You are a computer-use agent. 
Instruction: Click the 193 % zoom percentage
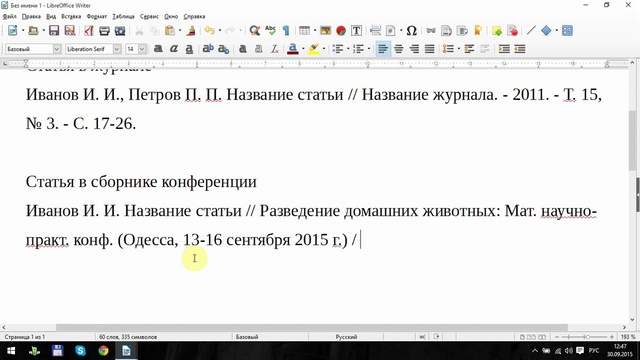(x=628, y=337)
